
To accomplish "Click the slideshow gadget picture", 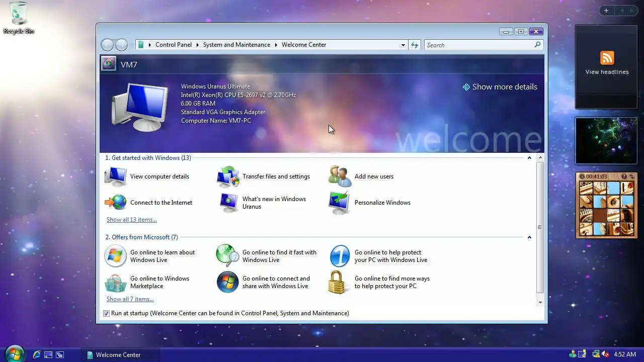I will pyautogui.click(x=606, y=141).
